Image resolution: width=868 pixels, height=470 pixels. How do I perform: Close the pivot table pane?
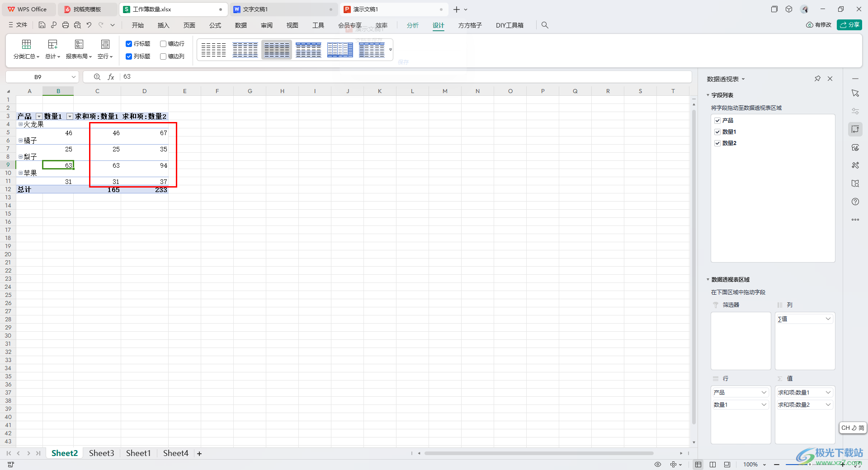tap(830, 79)
